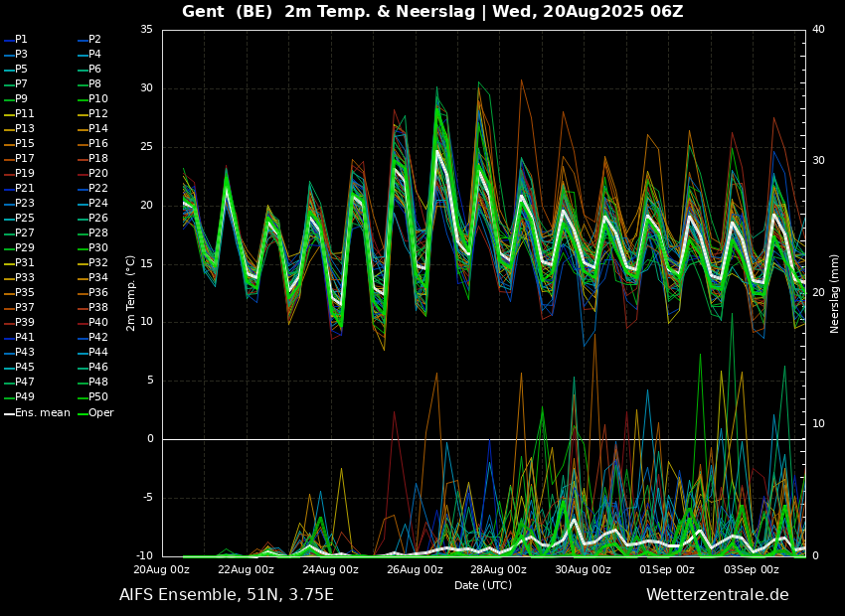Image resolution: width=845 pixels, height=616 pixels.
Task: Click the 35 temperature axis tick
Action: tap(146, 30)
